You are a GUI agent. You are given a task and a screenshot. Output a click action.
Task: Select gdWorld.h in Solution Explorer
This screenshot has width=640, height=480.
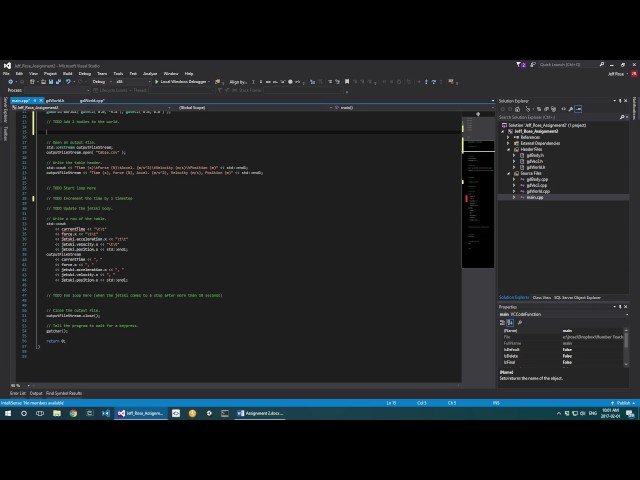[536, 167]
